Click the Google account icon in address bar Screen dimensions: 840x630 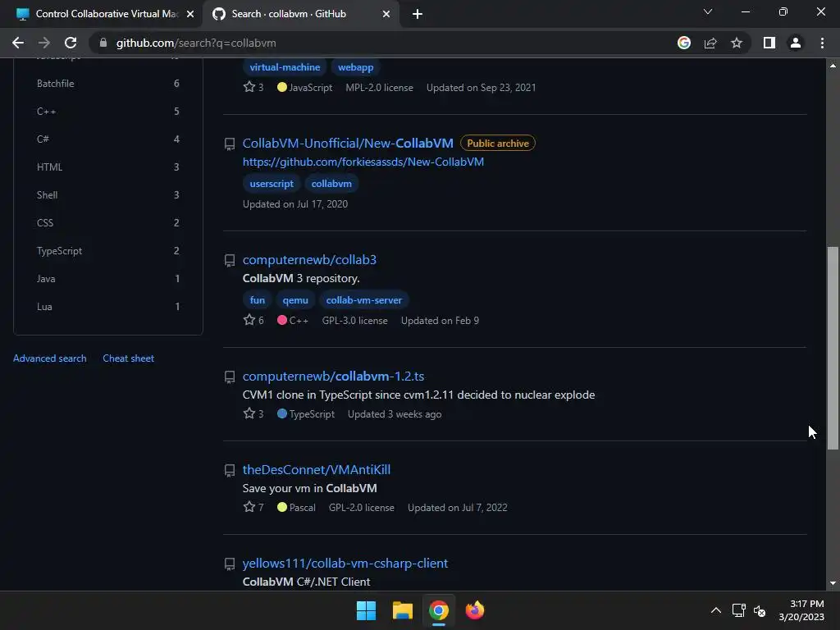point(684,43)
